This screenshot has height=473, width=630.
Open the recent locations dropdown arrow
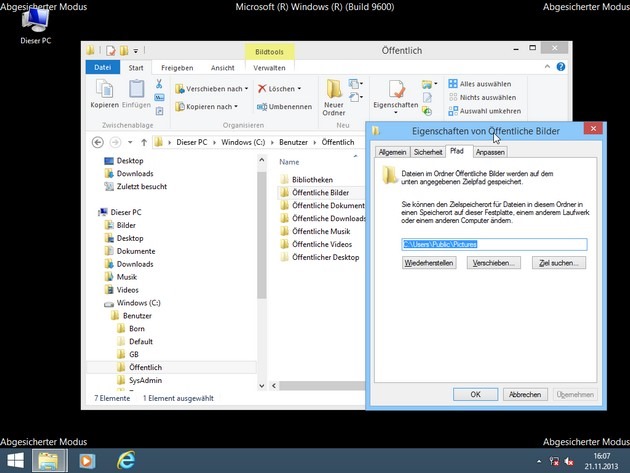(130, 142)
